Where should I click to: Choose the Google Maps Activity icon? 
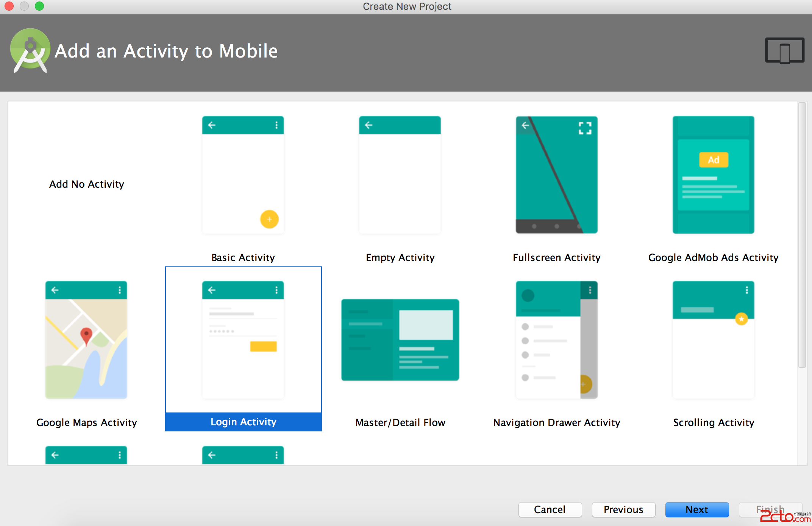(x=86, y=339)
